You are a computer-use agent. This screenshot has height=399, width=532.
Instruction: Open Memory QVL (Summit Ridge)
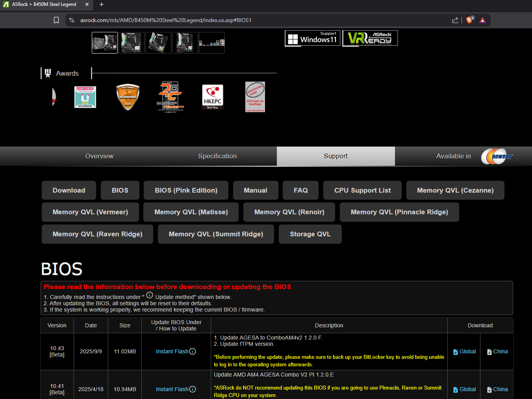216,234
